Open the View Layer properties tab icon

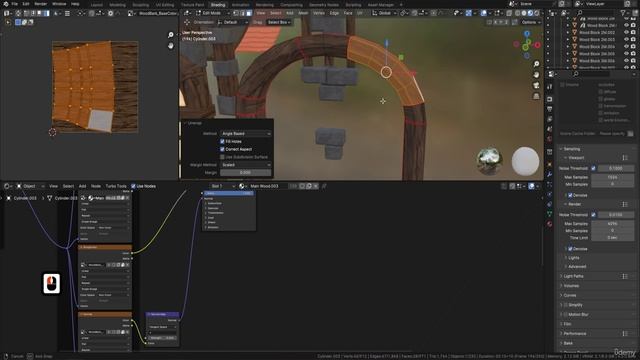tap(550, 119)
